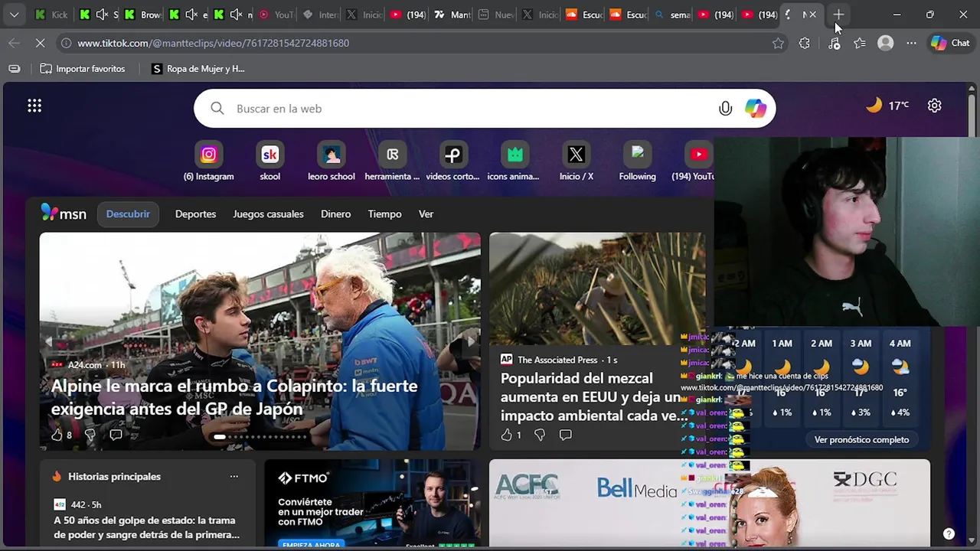980x551 pixels.
Task: Open comments on the mezcal article
Action: [565, 435]
